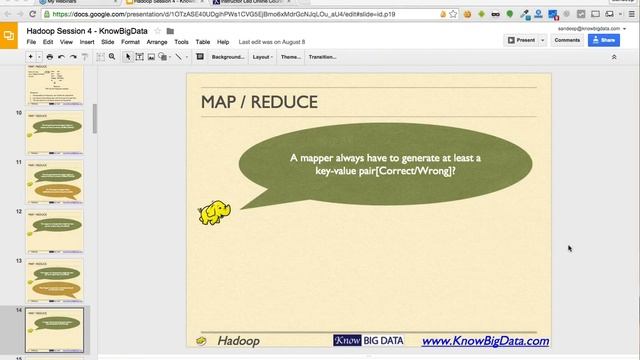Screen dimensions: 640x360
Task: Select the Line tool
Action: 178,57
